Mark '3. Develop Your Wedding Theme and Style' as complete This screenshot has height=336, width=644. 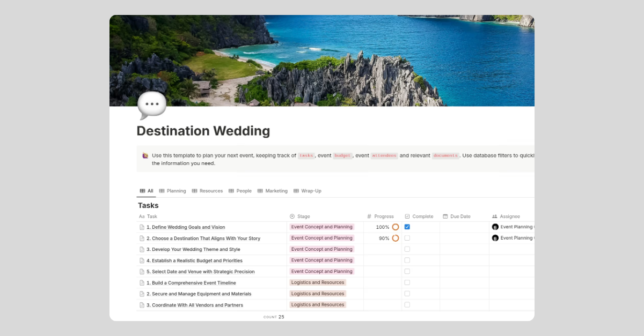pyautogui.click(x=407, y=249)
